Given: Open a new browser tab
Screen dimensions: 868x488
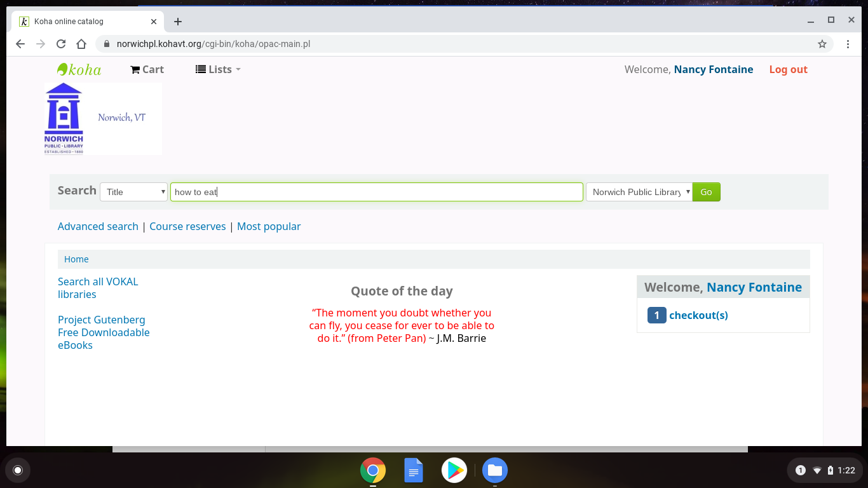Looking at the screenshot, I should click(178, 22).
